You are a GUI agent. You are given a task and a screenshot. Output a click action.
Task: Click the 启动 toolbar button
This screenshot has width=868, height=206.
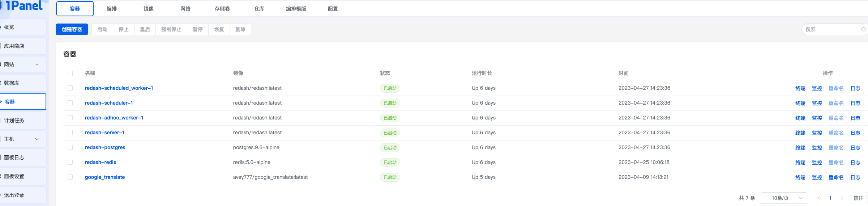pyautogui.click(x=102, y=29)
